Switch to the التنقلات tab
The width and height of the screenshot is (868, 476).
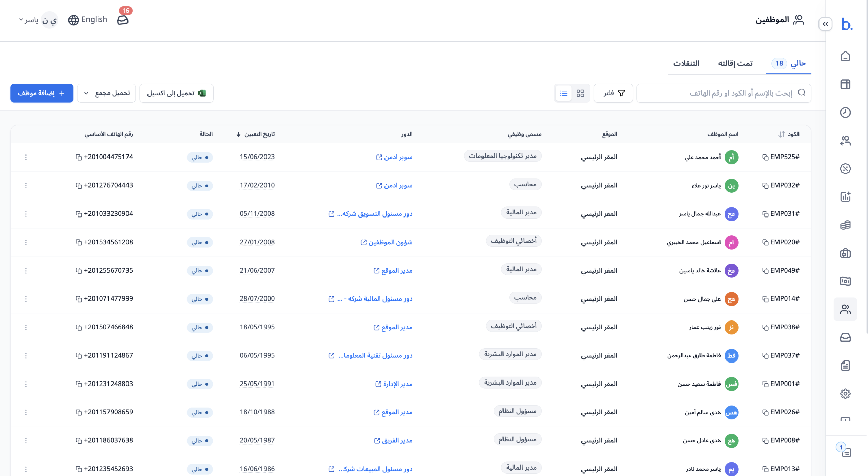tap(686, 63)
